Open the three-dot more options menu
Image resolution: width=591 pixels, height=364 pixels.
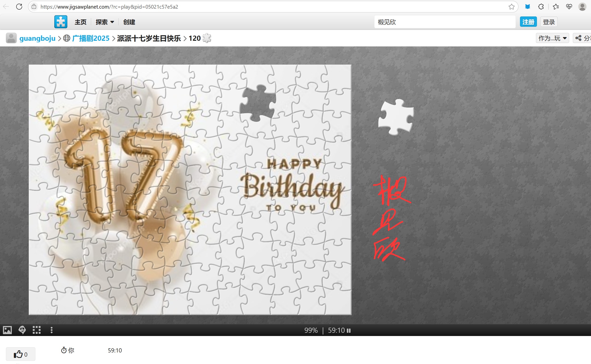pyautogui.click(x=51, y=330)
